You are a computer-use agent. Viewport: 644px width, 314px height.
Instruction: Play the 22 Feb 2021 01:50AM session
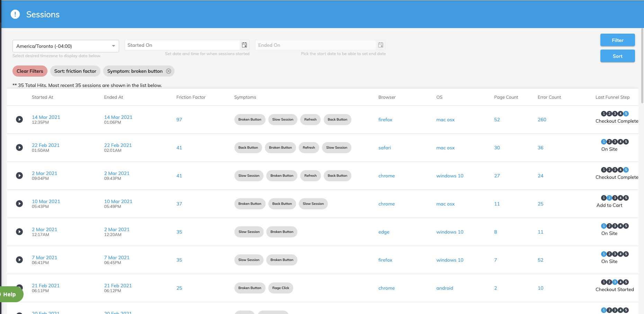pyautogui.click(x=19, y=147)
